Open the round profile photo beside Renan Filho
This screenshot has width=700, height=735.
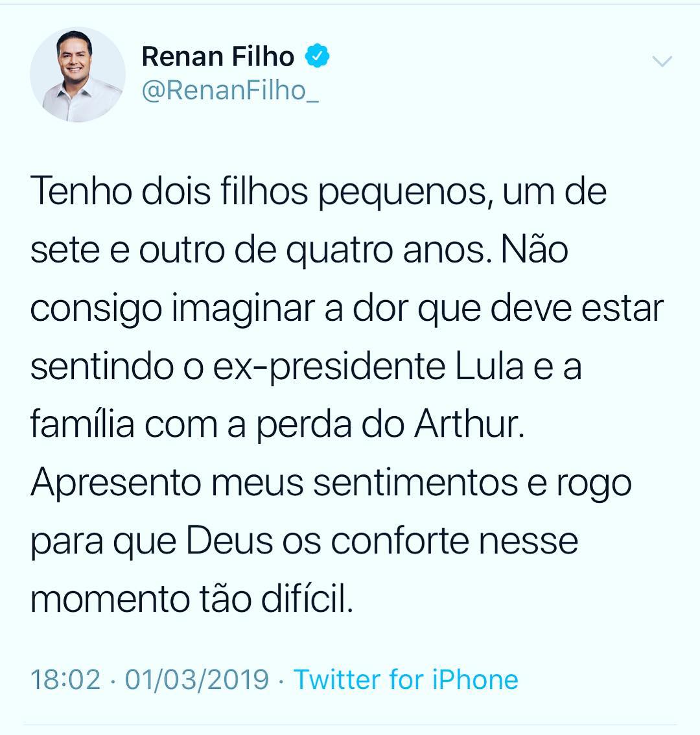[78, 75]
